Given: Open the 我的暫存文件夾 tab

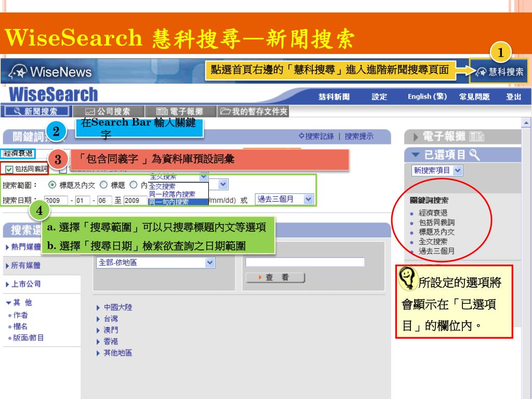Looking at the screenshot, I should click(253, 111).
